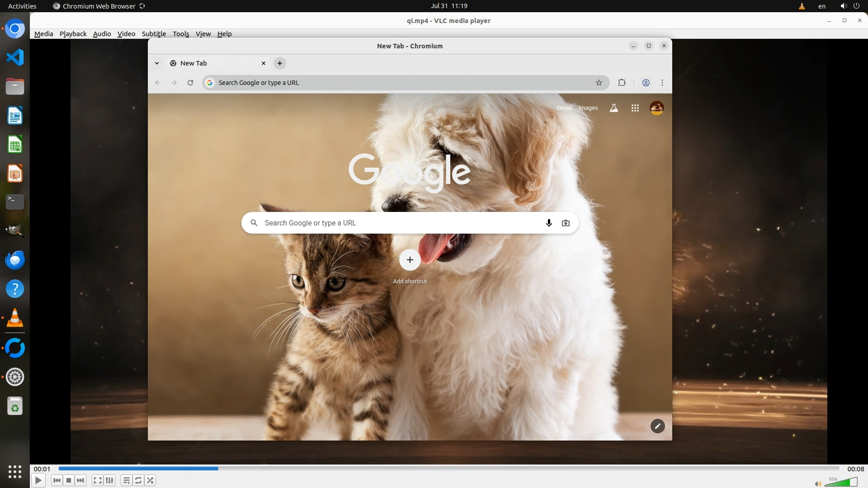868x488 pixels.
Task: Bookmark this tab with star icon
Action: pyautogui.click(x=599, y=83)
